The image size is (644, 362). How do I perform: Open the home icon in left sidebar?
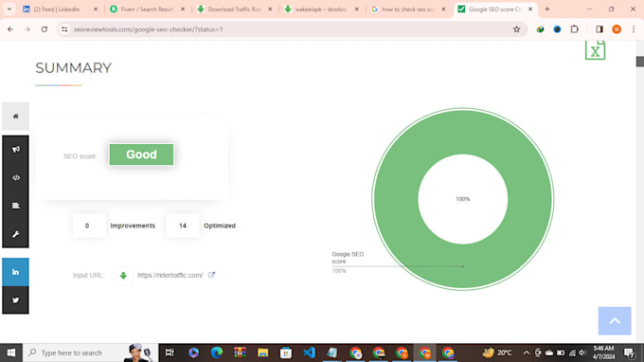tap(15, 117)
